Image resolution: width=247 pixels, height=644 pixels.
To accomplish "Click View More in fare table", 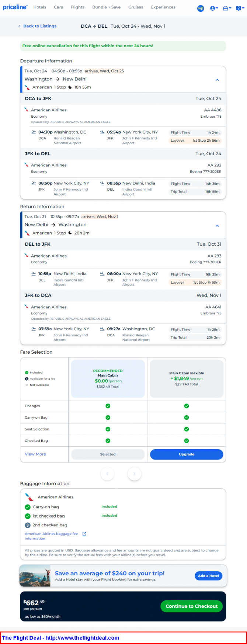I will coord(35,454).
